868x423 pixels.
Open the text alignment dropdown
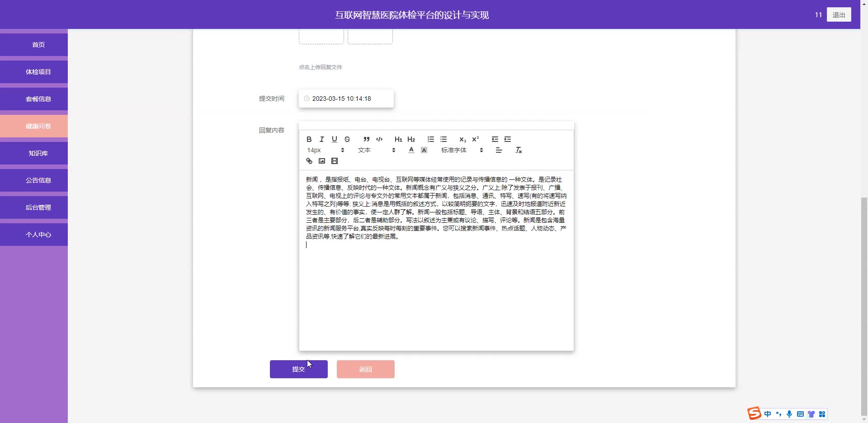coord(499,150)
